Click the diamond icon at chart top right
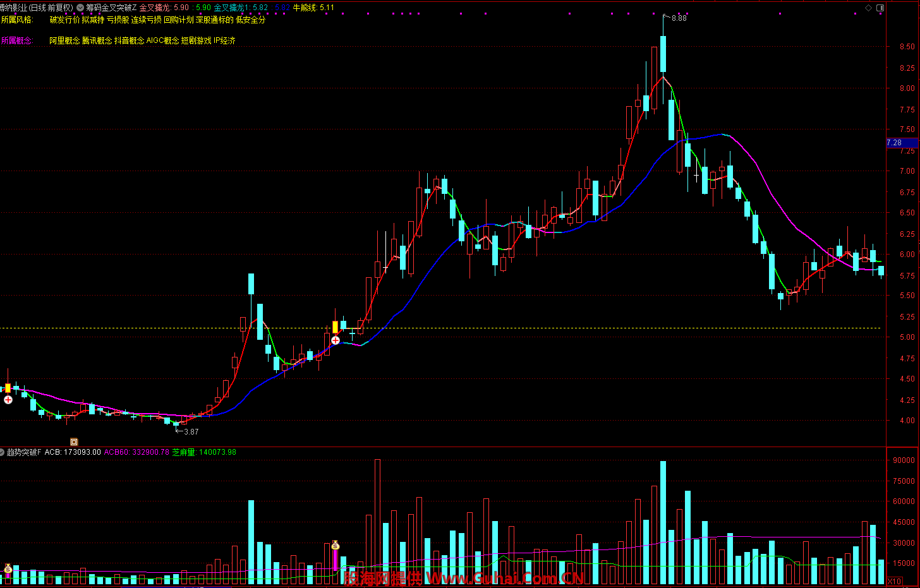The height and width of the screenshot is (588, 920). [868, 8]
